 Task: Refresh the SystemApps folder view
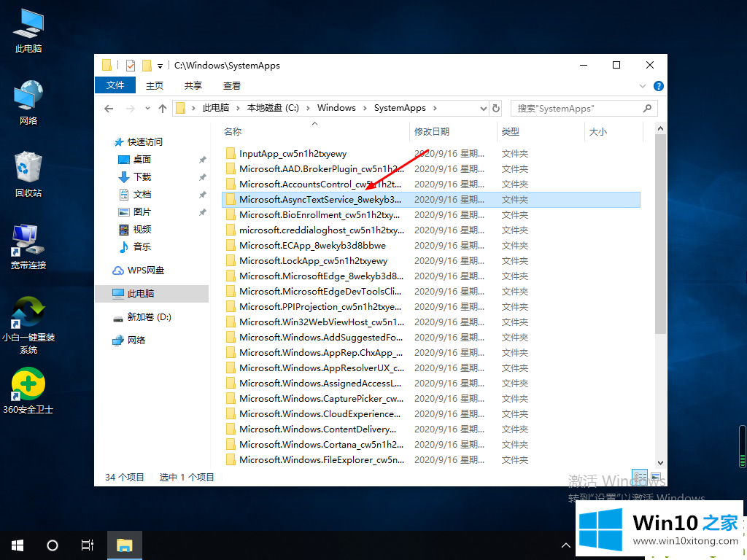click(x=496, y=109)
